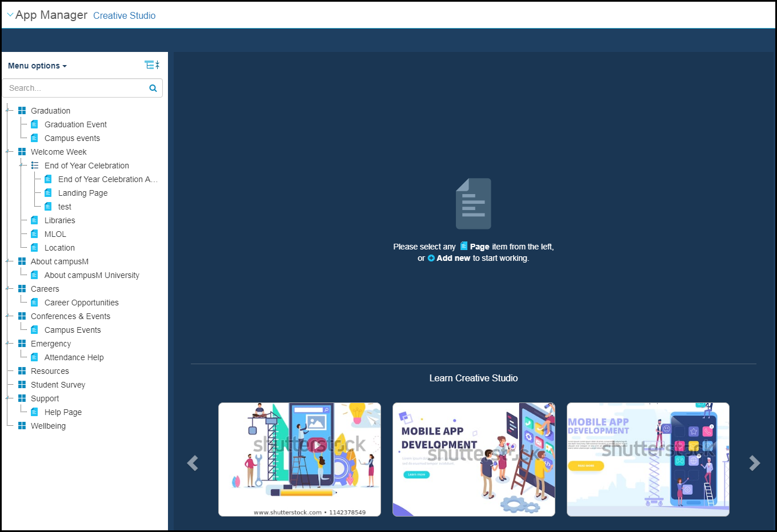Select the Help Page label

click(63, 412)
